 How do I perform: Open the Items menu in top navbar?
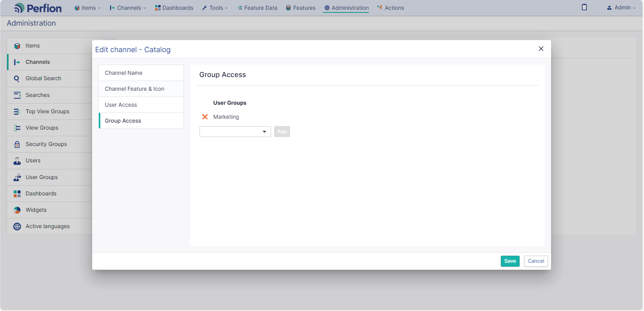[87, 8]
